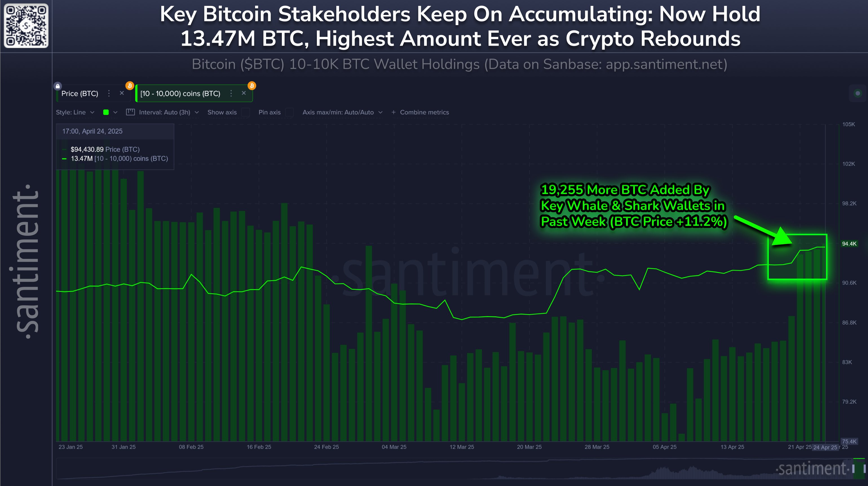The image size is (868, 486).
Task: Click the lock icon on the Price metric
Action: click(58, 86)
